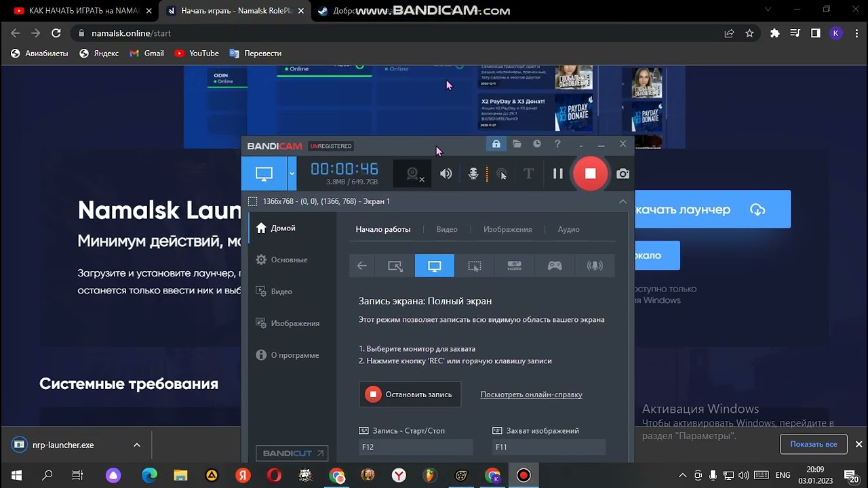Open the nrp-launcher.exe download options arrow

click(136, 445)
